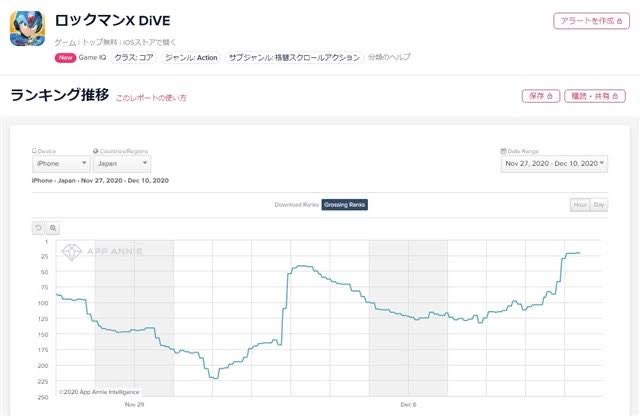Open the Countries/Regions dropdown set to Japan
The height and width of the screenshot is (416, 640).
(122, 164)
